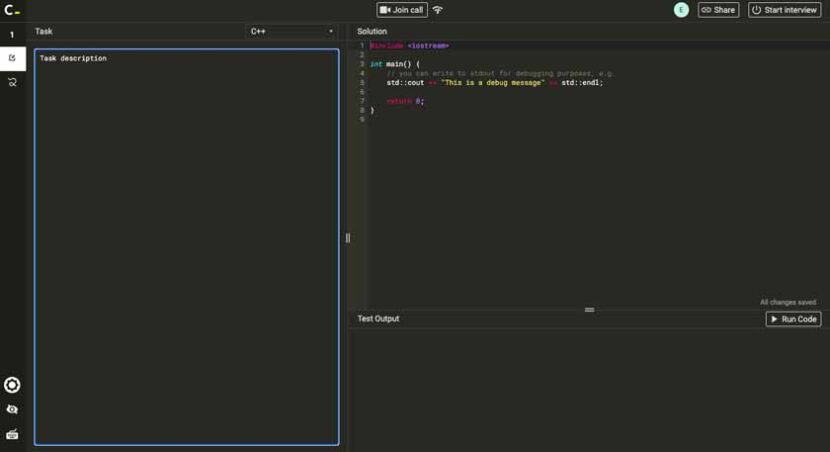Click the green user avatar 'E'

tap(681, 10)
